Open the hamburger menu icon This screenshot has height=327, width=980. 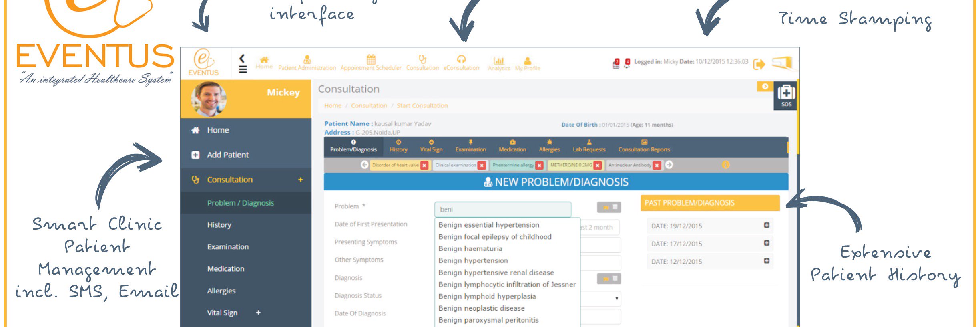[243, 70]
